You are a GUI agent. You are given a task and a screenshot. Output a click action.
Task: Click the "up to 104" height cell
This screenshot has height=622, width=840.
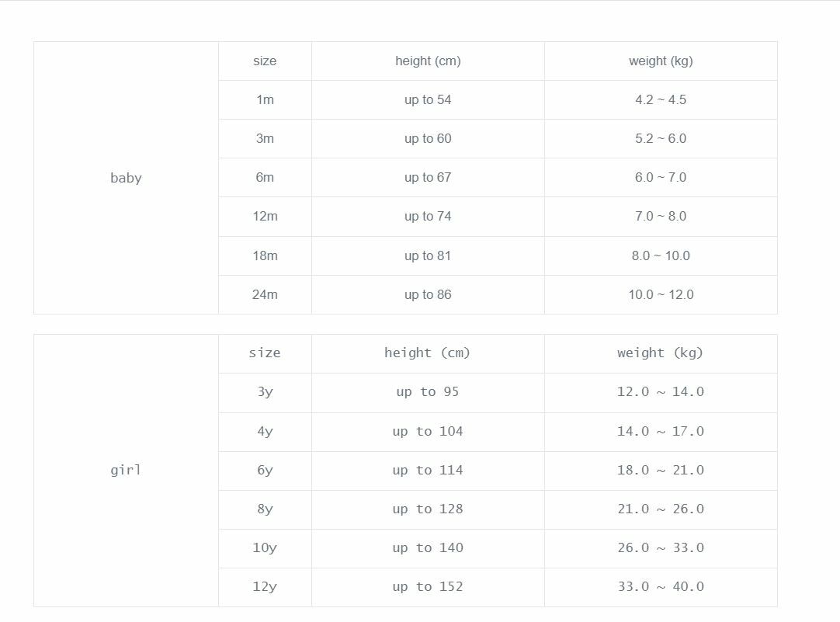(428, 431)
